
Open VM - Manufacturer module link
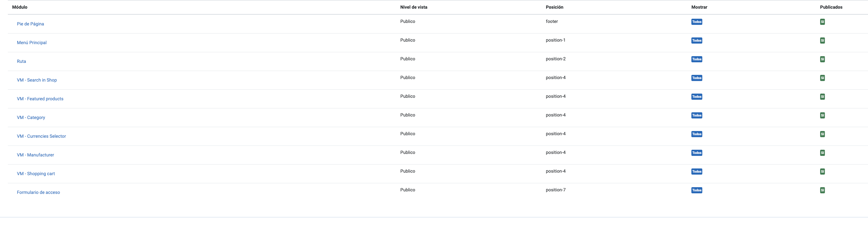35,155
